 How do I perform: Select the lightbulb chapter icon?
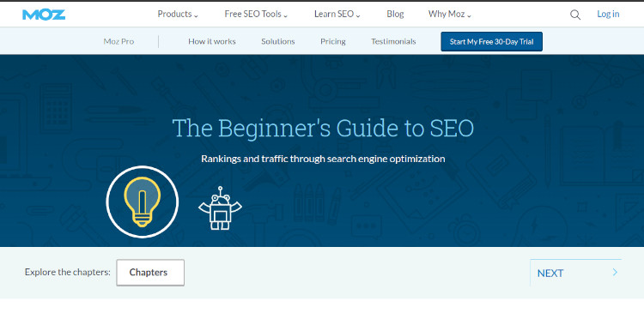142,202
